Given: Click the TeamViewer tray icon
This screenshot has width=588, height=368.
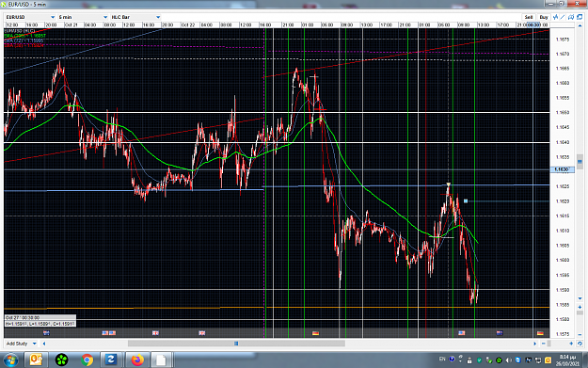Looking at the screenshot, I should point(517,360).
